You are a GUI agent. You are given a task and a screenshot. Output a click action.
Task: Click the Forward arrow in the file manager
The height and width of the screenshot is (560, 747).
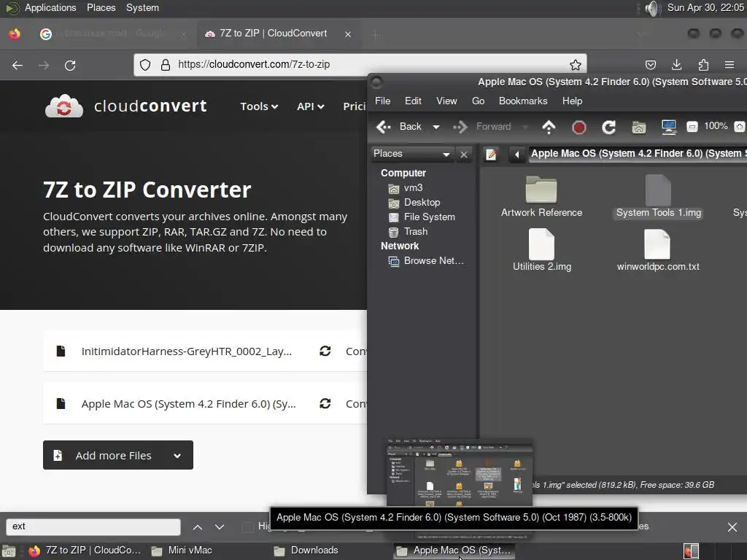point(482,127)
